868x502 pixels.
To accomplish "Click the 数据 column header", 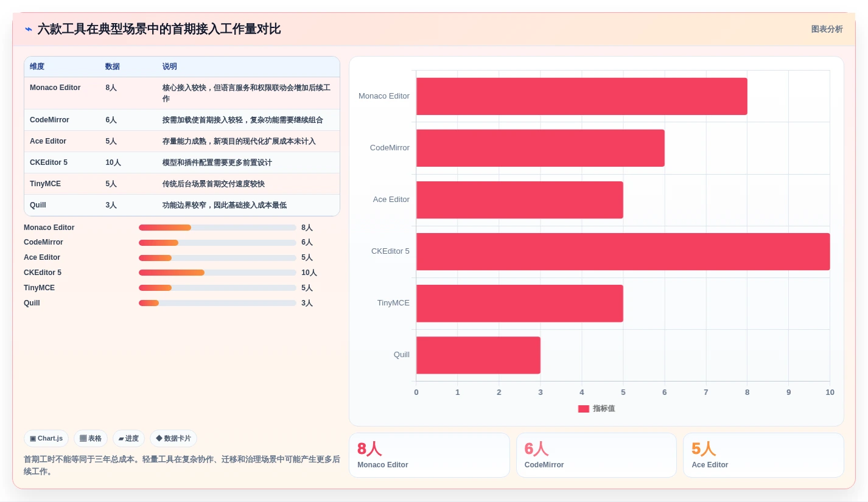I will click(113, 66).
